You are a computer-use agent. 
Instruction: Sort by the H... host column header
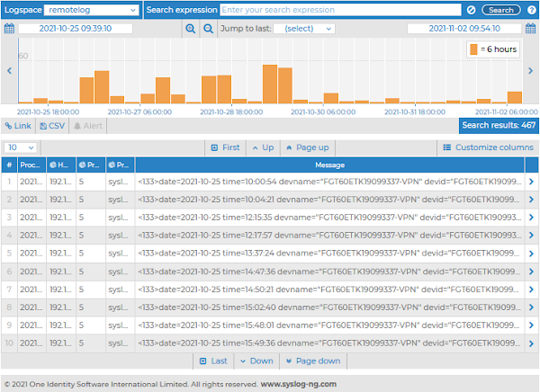coord(61,165)
